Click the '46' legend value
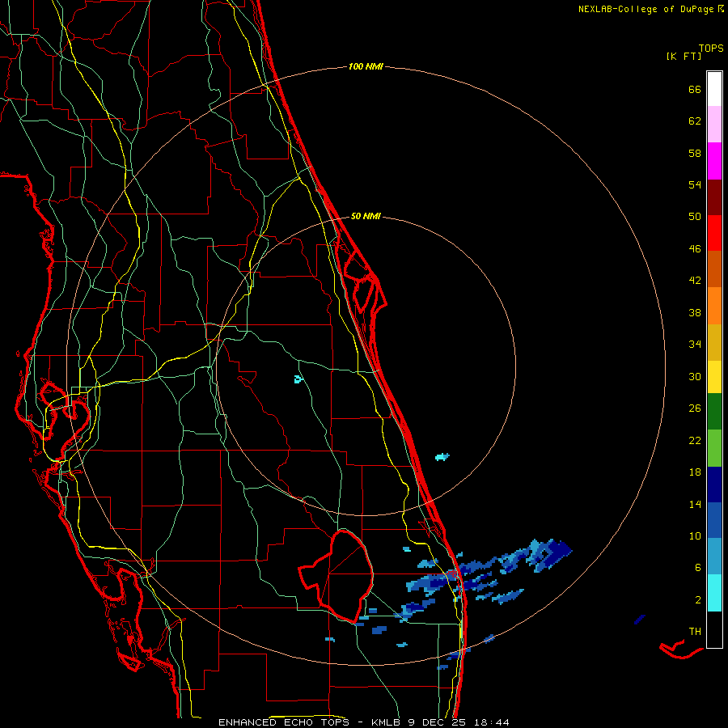Screen dimensions: 728x728 pos(695,249)
